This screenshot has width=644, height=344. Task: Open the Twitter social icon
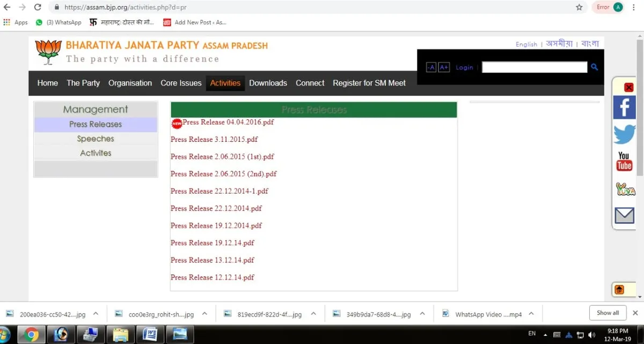point(625,134)
